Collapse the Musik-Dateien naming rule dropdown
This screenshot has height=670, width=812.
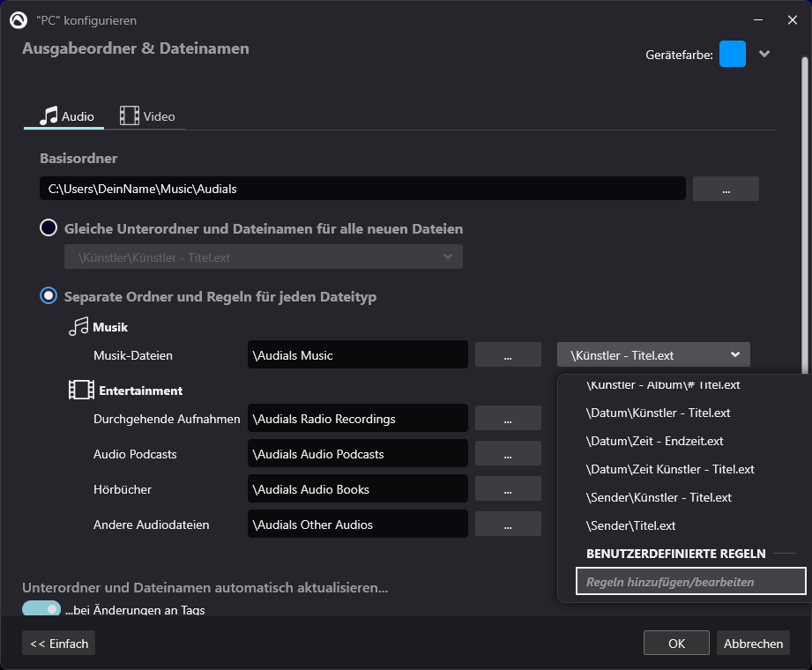(x=653, y=355)
